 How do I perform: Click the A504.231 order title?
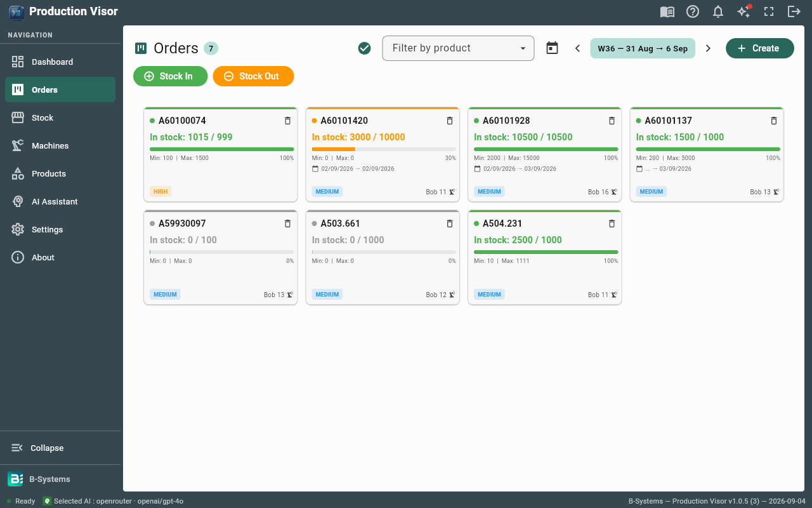[501, 224]
